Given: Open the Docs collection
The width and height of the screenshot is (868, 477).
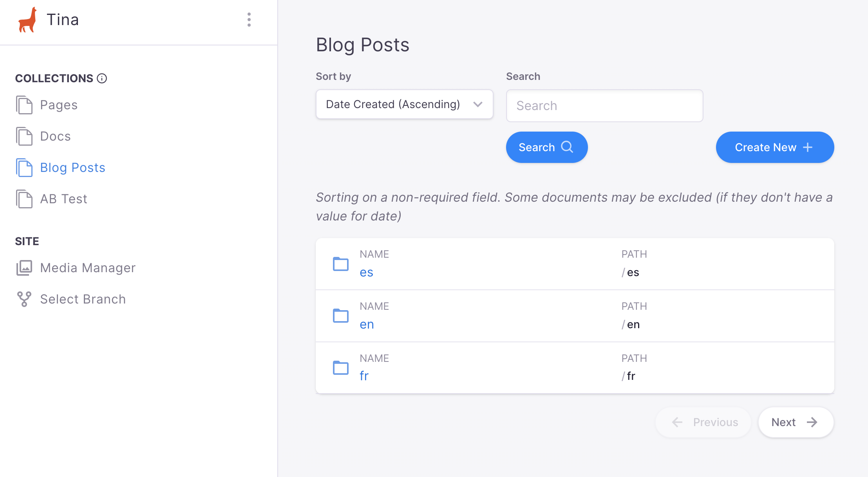Looking at the screenshot, I should [x=55, y=136].
